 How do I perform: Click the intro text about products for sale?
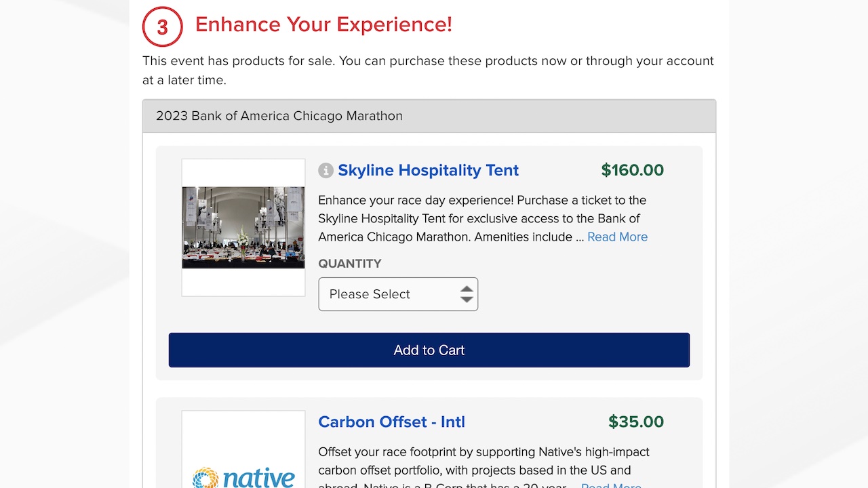coord(428,70)
